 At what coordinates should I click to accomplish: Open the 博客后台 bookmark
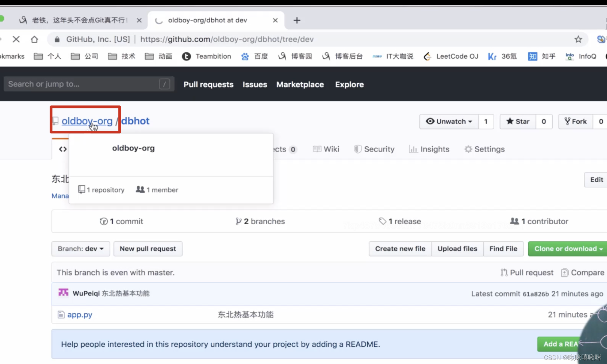tap(342, 56)
